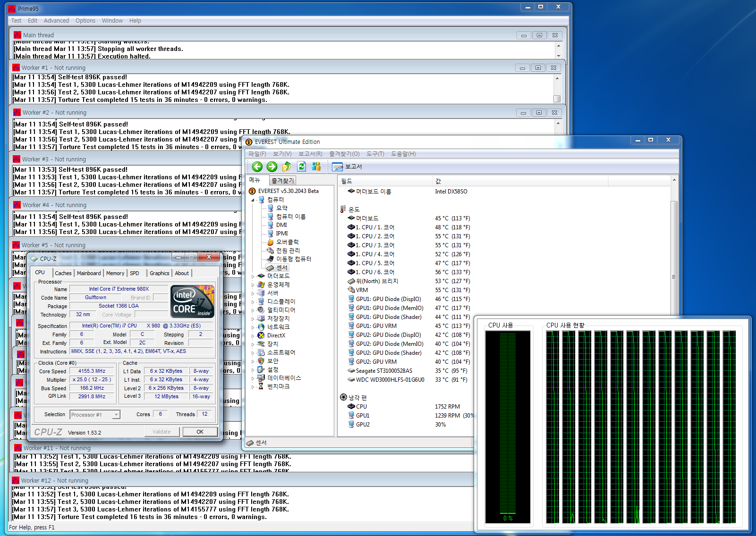Open the 도구(T) menu in EVEREST
The height and width of the screenshot is (536, 756).
pos(375,154)
